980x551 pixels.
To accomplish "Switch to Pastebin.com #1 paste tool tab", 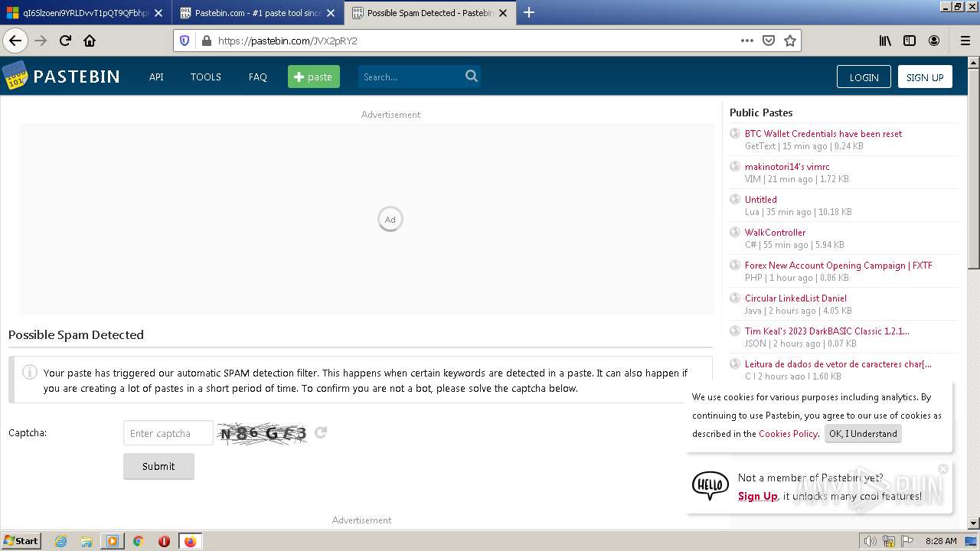I will [x=258, y=12].
